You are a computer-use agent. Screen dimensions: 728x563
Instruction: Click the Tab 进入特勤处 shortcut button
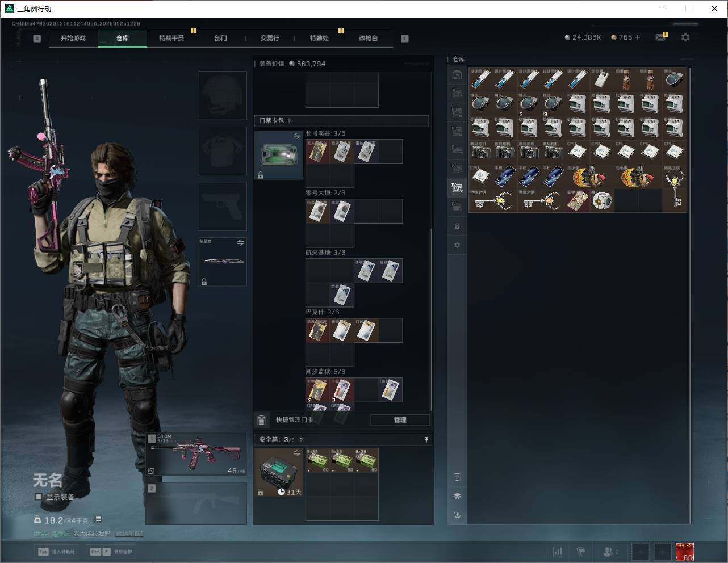[x=56, y=552]
